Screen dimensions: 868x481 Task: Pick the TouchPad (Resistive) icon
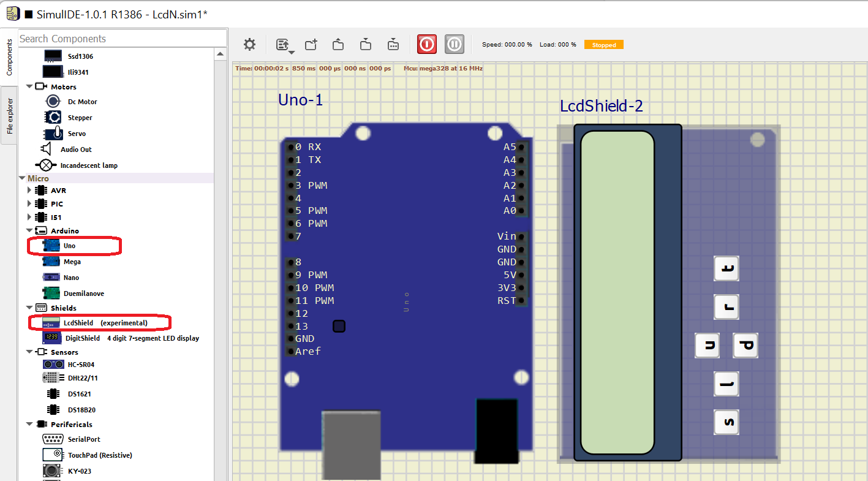[x=53, y=455]
